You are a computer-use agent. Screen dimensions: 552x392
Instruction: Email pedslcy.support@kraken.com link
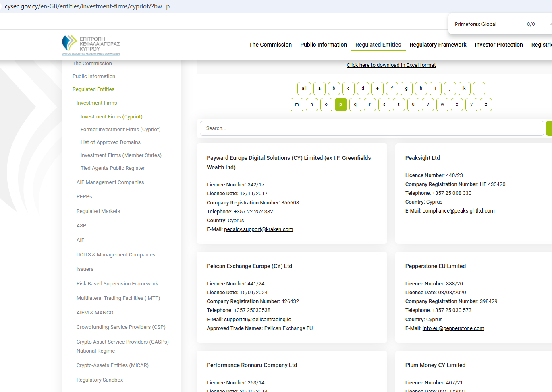click(x=258, y=229)
